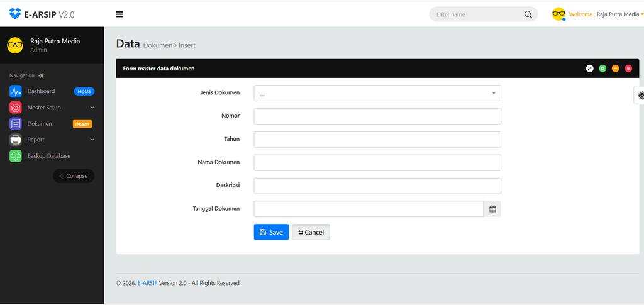Screen dimensions: 644x305
Task: Click the E-ARSIP Dropbox-style logo
Action: (15, 14)
